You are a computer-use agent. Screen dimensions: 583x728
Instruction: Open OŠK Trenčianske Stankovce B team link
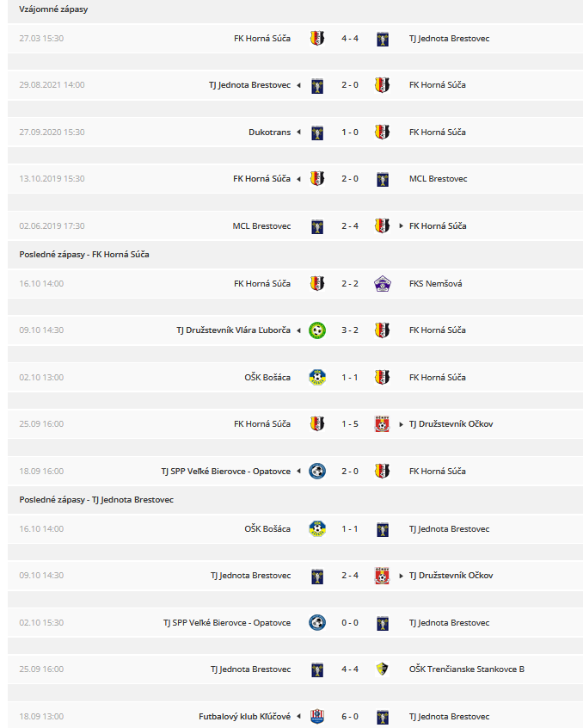[x=467, y=669]
